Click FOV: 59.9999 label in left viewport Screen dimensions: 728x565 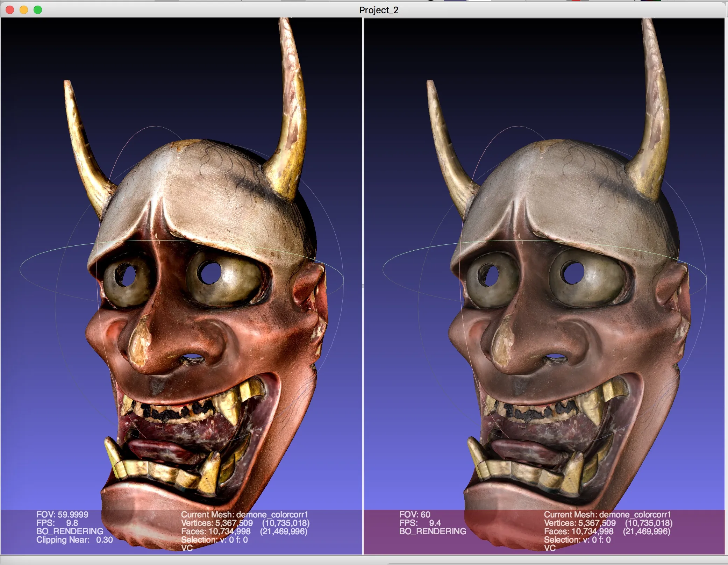[62, 514]
